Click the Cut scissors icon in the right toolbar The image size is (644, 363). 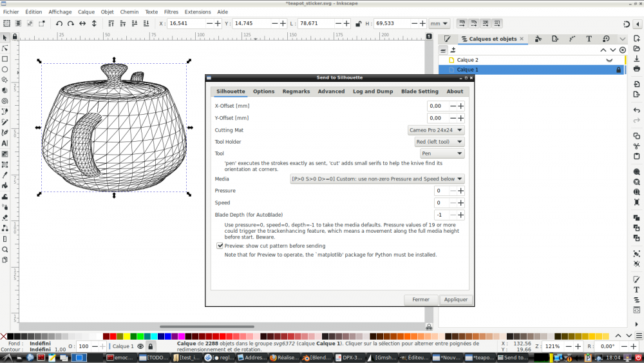tap(636, 146)
